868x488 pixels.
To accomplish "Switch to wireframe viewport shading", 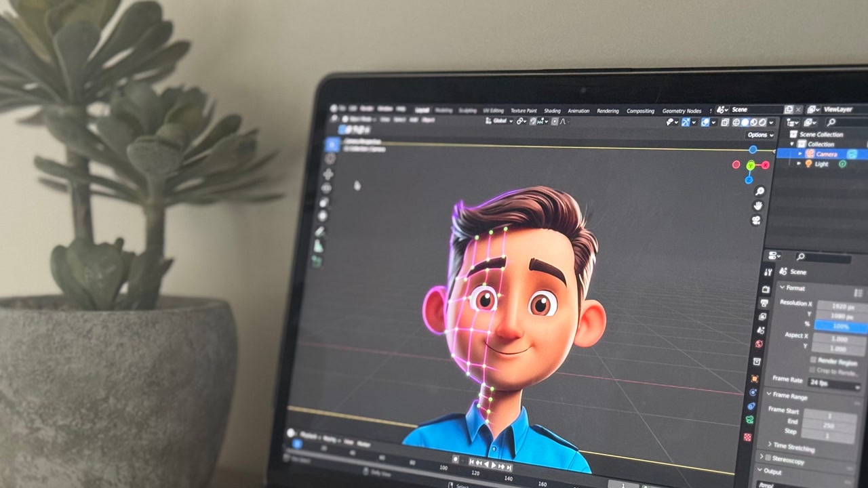I will (x=736, y=123).
